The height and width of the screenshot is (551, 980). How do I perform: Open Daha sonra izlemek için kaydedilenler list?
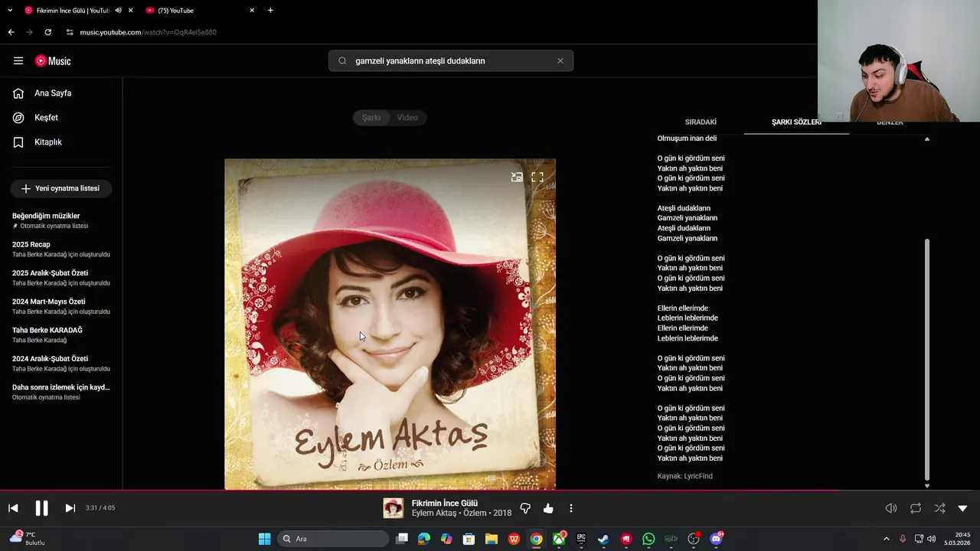tap(61, 392)
